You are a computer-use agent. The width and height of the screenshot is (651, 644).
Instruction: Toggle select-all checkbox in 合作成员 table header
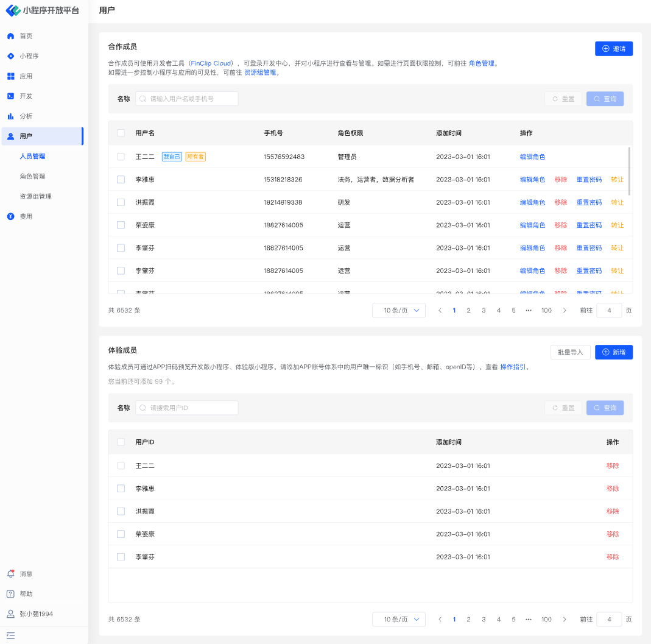point(121,133)
